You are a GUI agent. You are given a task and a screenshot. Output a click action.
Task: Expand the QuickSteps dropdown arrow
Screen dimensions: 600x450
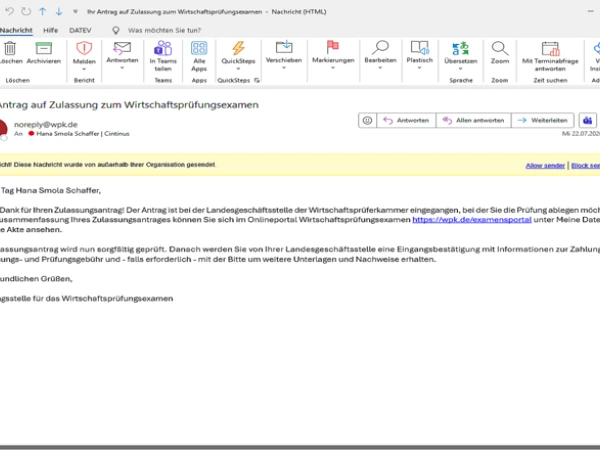[238, 69]
